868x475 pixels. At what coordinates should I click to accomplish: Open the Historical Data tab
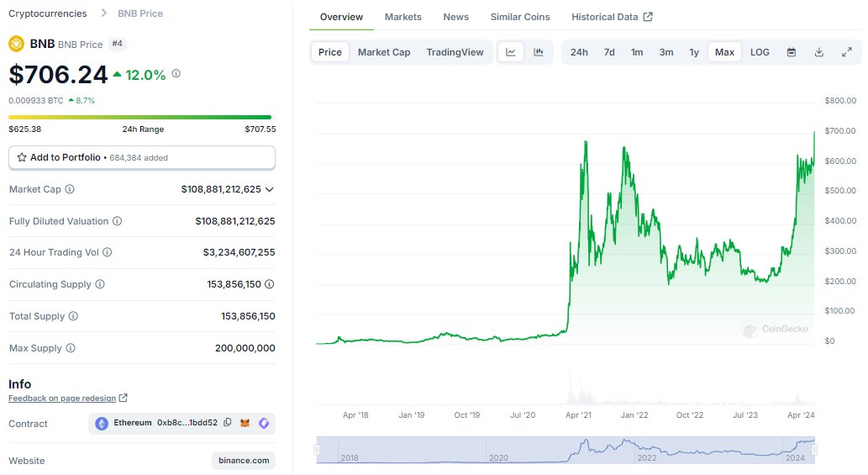[612, 17]
